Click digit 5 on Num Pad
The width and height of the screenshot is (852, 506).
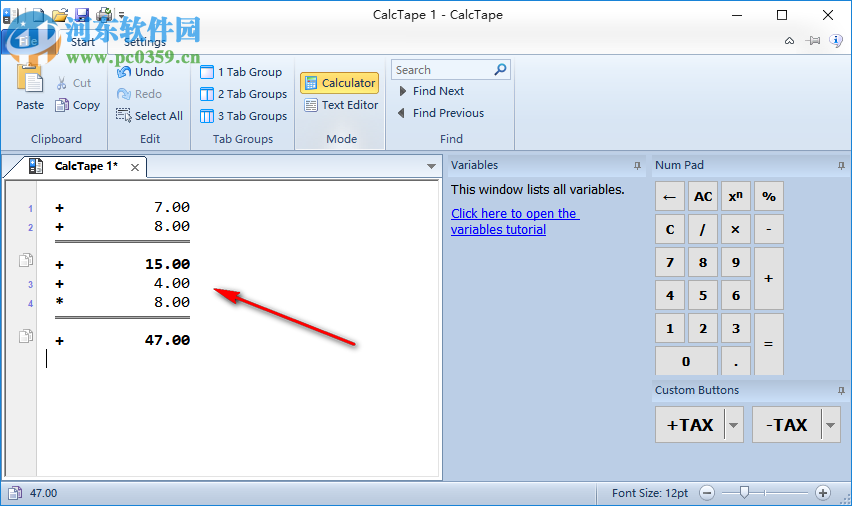coord(703,295)
